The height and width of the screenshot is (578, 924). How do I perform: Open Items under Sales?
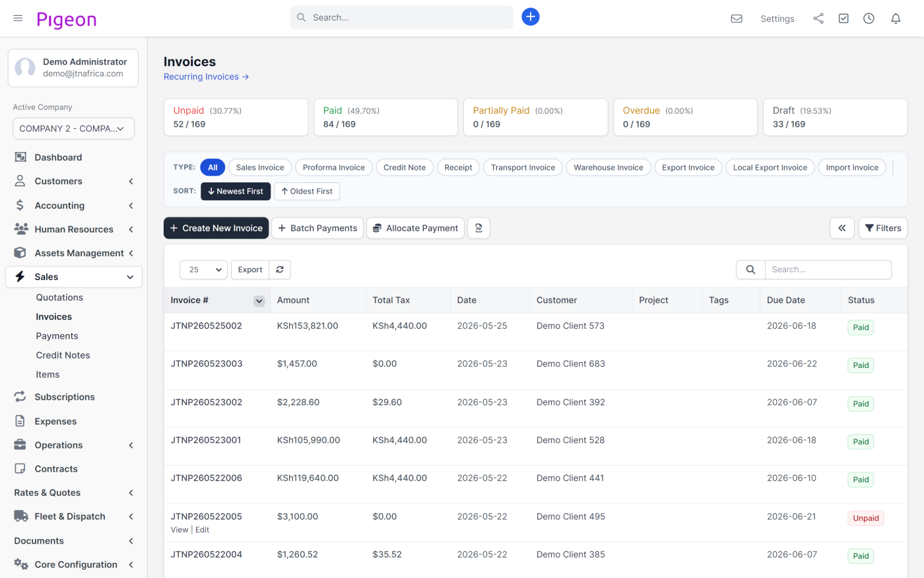tap(48, 375)
